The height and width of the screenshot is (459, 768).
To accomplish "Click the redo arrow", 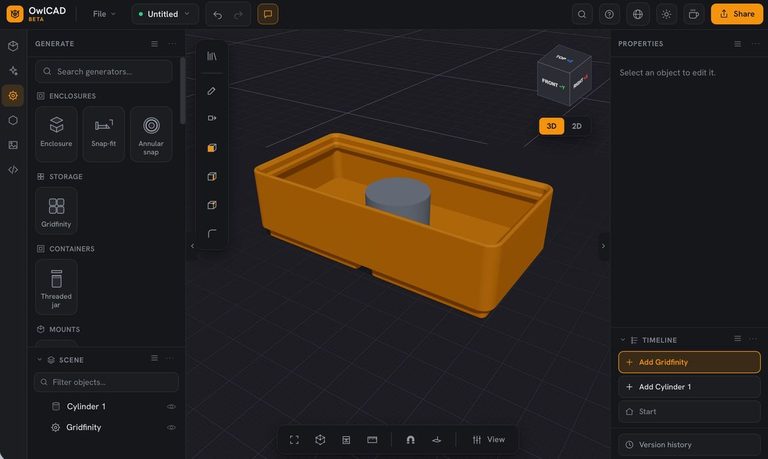I will (x=239, y=15).
